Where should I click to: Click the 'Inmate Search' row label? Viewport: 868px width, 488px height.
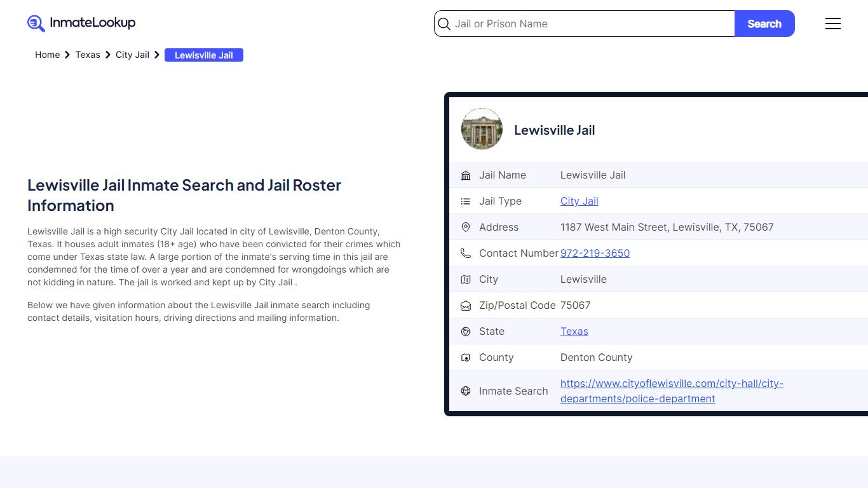tap(513, 391)
